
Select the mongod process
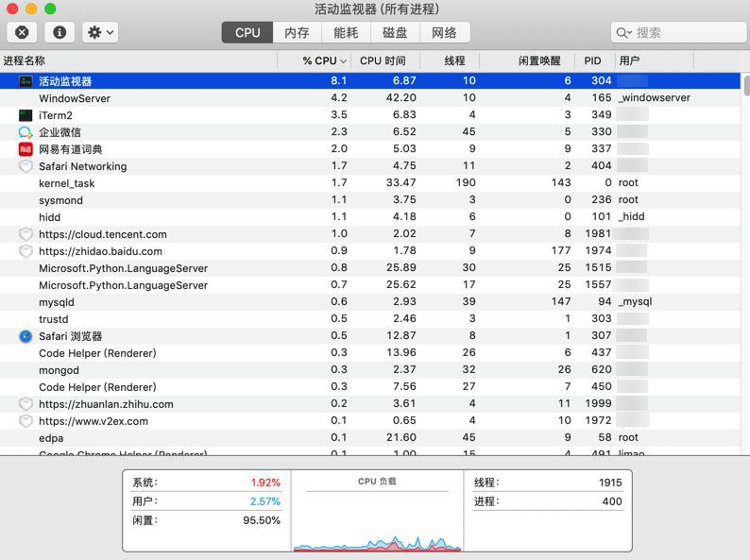(x=370, y=370)
